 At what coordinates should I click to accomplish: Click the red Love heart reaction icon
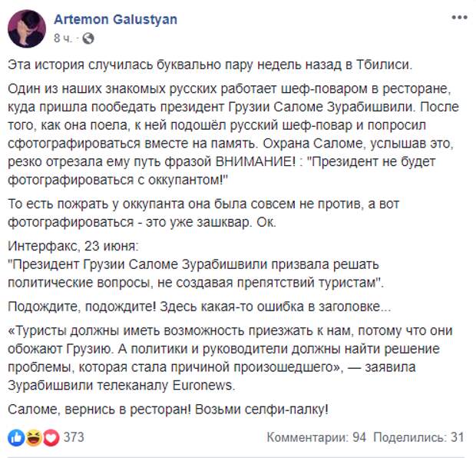tap(51, 438)
